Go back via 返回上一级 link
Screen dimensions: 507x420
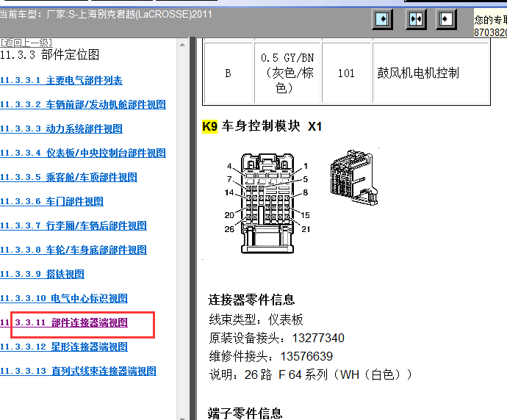coord(26,42)
